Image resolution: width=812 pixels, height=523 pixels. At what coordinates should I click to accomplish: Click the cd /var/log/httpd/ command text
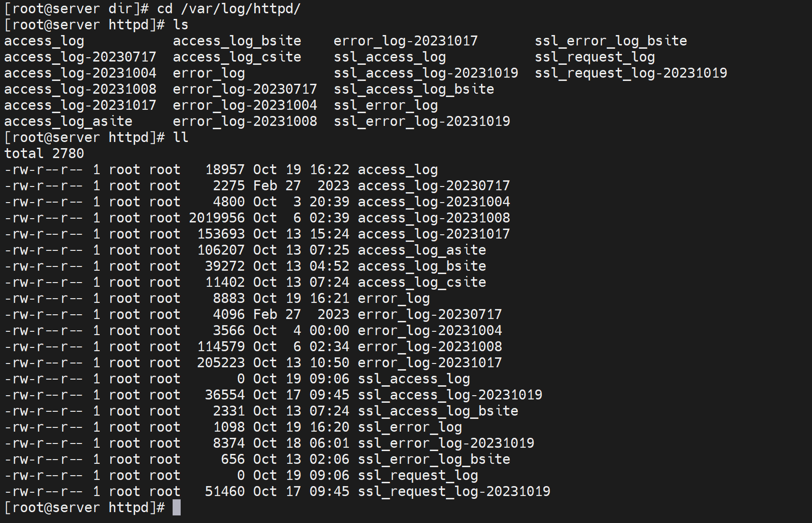pyautogui.click(x=228, y=9)
